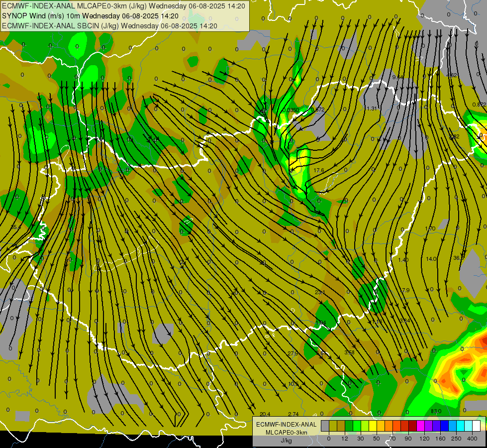Viewport: 487px width, 448px height.
Task: Click the J/kg unit label in legend
Action: coord(286,441)
